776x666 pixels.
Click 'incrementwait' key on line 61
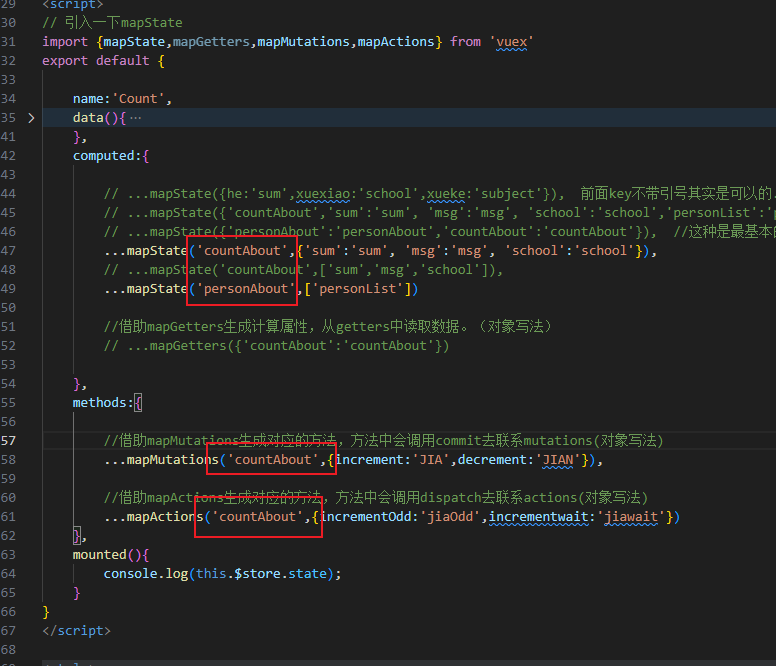(x=538, y=517)
